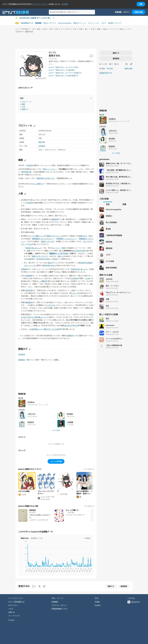
Task: Click 記事を投稿 button in header
Action: pyautogui.click(x=139, y=12)
